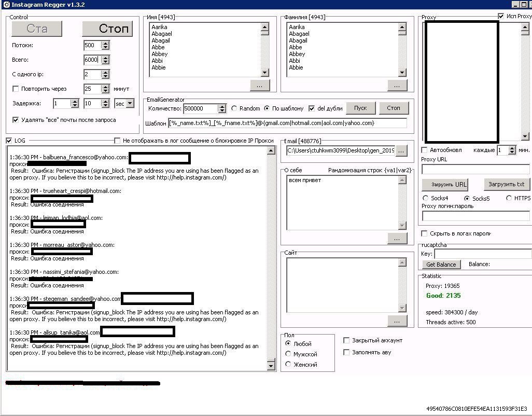Open the sec time unit dropdown

[x=130, y=104]
